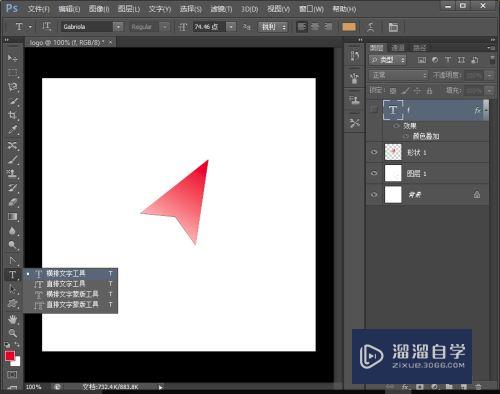The image size is (500, 394).
Task: Swap foreground and background colors icon
Action: point(17,345)
